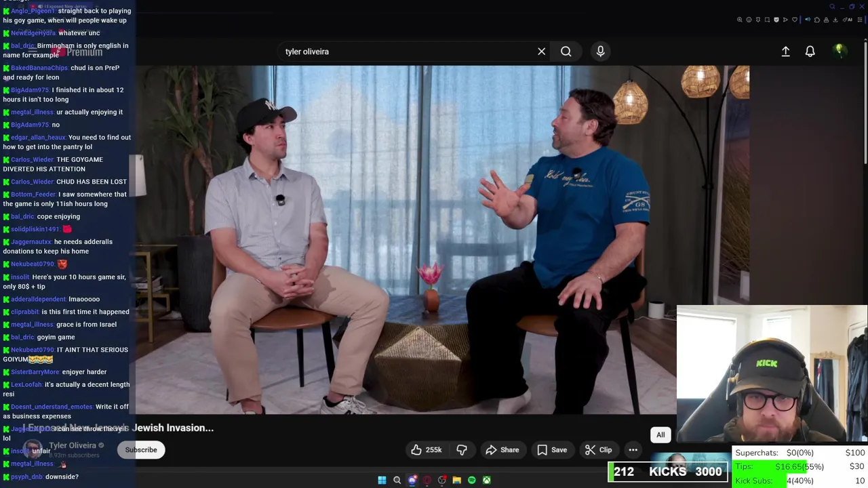
Task: Click chat username adderalldependent
Action: tap(39, 300)
